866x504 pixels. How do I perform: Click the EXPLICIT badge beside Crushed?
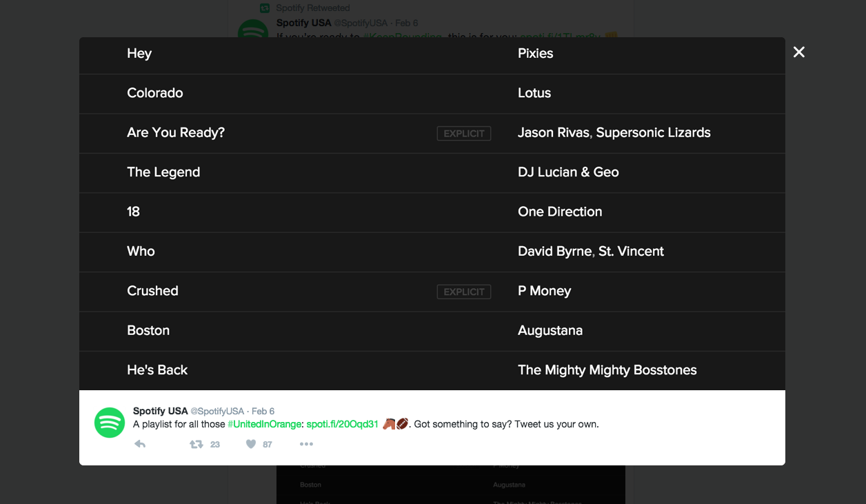click(464, 292)
